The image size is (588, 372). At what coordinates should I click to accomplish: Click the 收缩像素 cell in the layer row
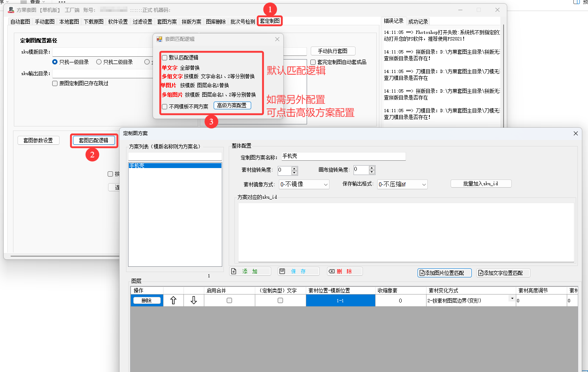(x=400, y=301)
